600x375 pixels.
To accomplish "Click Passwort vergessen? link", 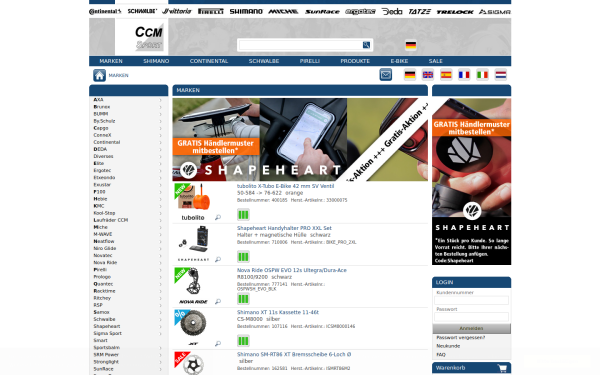I will 461,338.
